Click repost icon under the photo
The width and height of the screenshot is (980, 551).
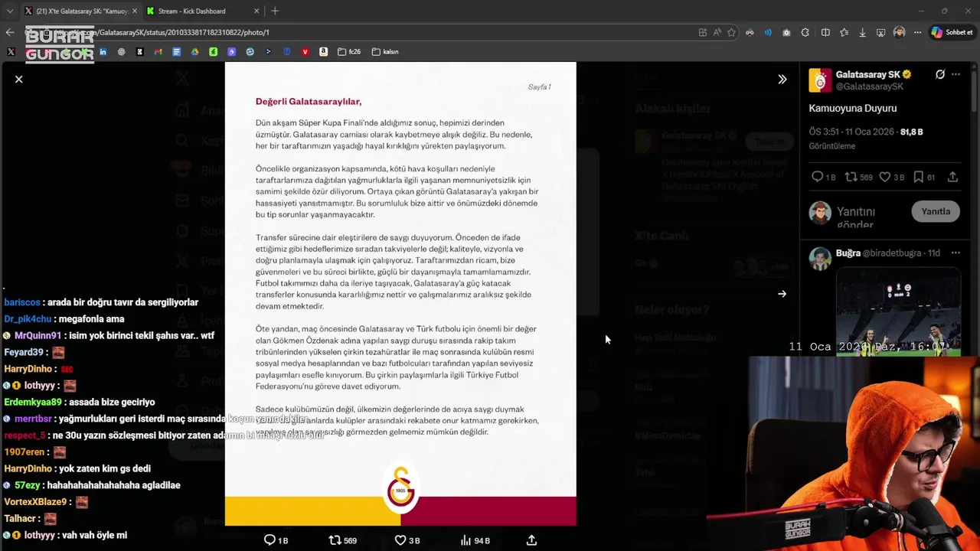(x=335, y=540)
